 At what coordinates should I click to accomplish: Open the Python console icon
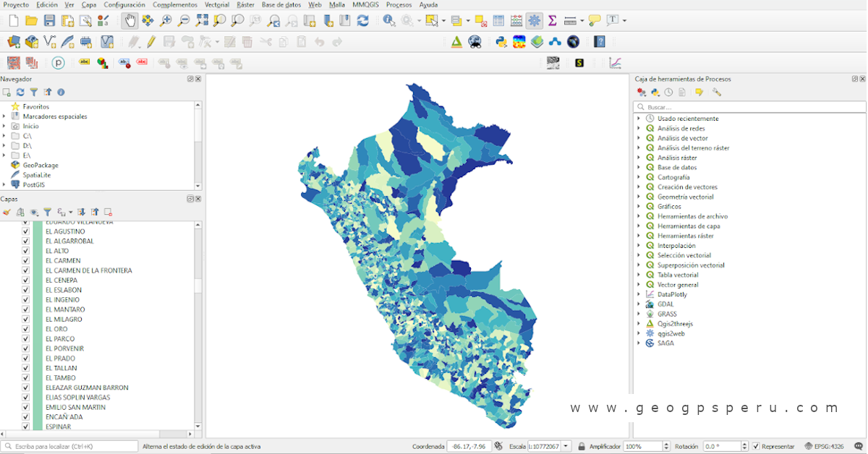tap(501, 41)
